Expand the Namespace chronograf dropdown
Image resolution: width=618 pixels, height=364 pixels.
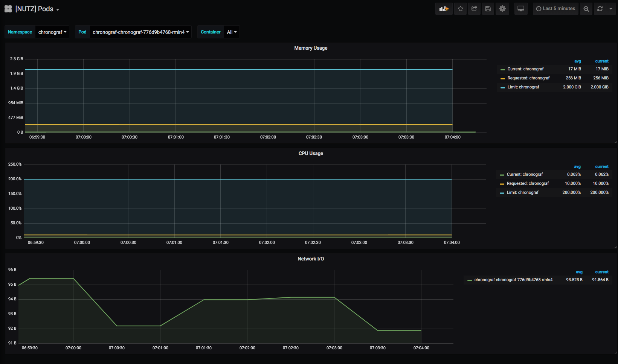click(x=52, y=32)
